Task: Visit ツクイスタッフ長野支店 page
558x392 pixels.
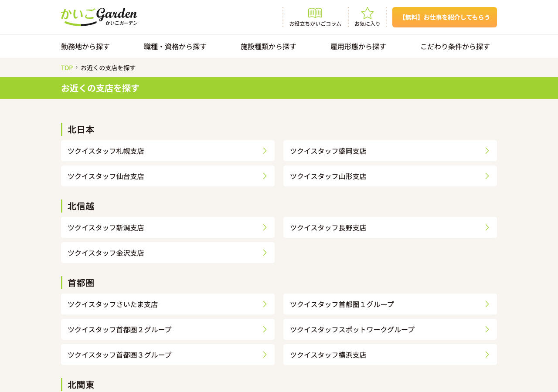Action: (390, 227)
